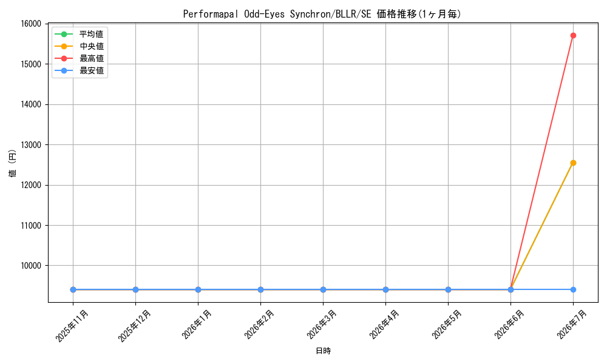Click the data point at 2026年5月
Screen dimensions: 607x364
[449, 290]
